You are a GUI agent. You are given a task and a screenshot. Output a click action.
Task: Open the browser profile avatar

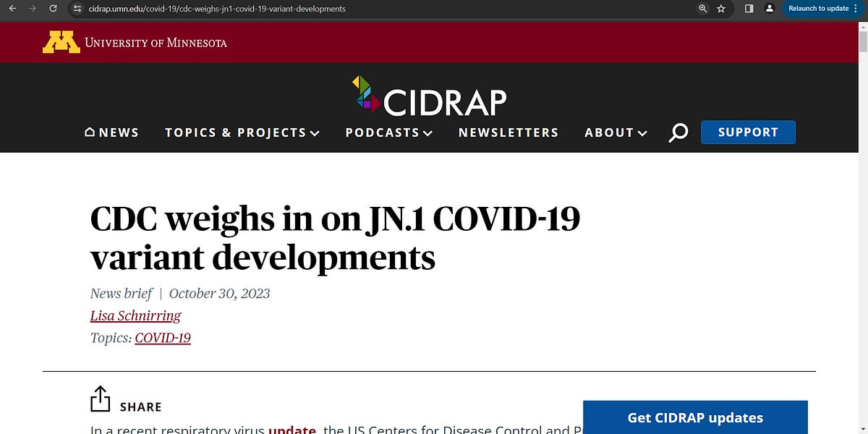769,9
